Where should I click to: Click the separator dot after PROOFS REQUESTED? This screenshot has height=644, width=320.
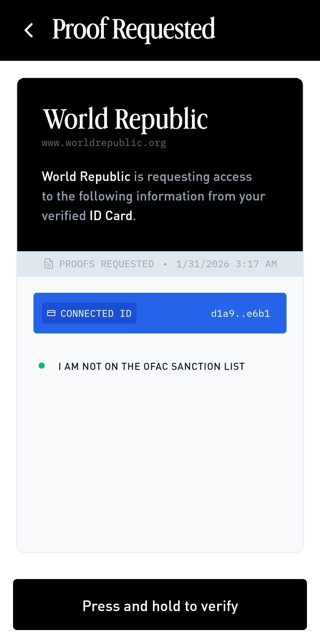tap(166, 264)
